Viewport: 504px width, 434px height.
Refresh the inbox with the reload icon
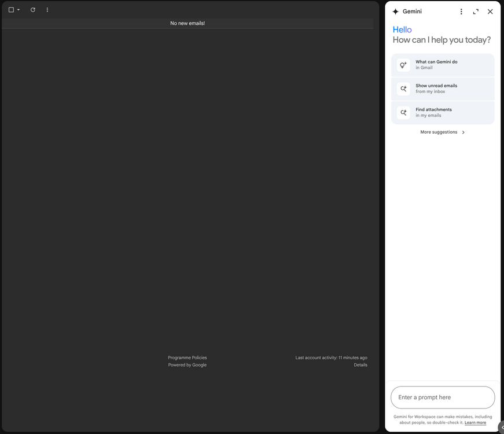[33, 10]
